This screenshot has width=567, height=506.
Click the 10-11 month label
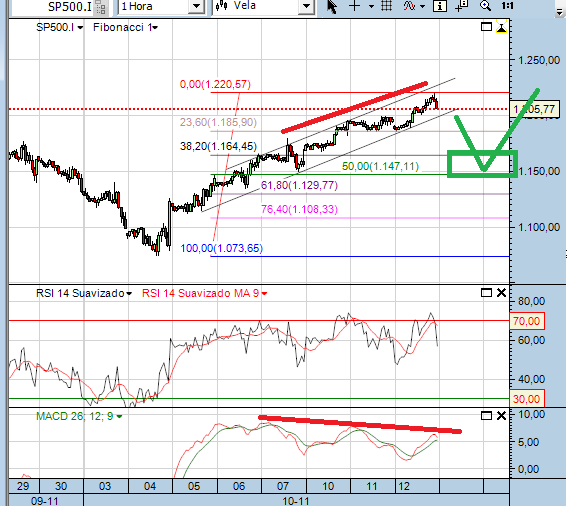(x=296, y=501)
